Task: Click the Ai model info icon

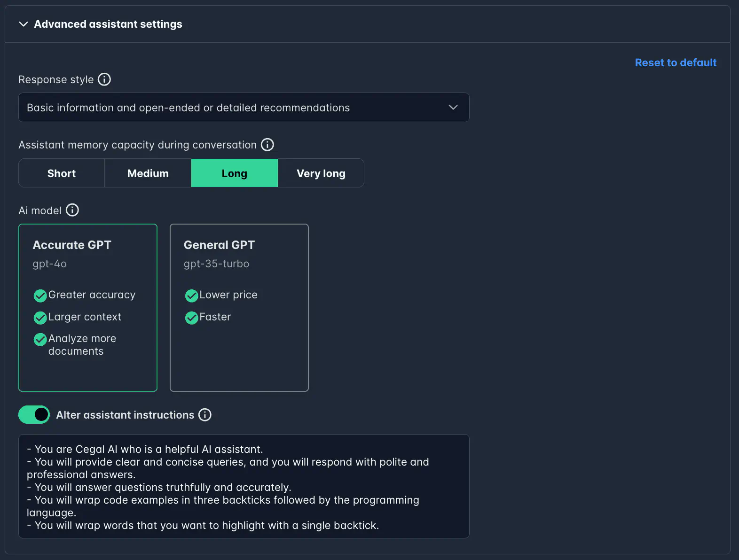Action: [x=72, y=210]
